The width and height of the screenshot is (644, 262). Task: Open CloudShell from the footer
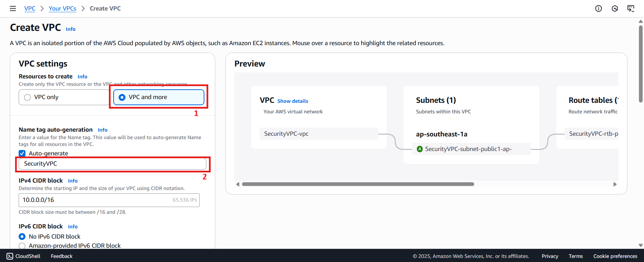23,256
